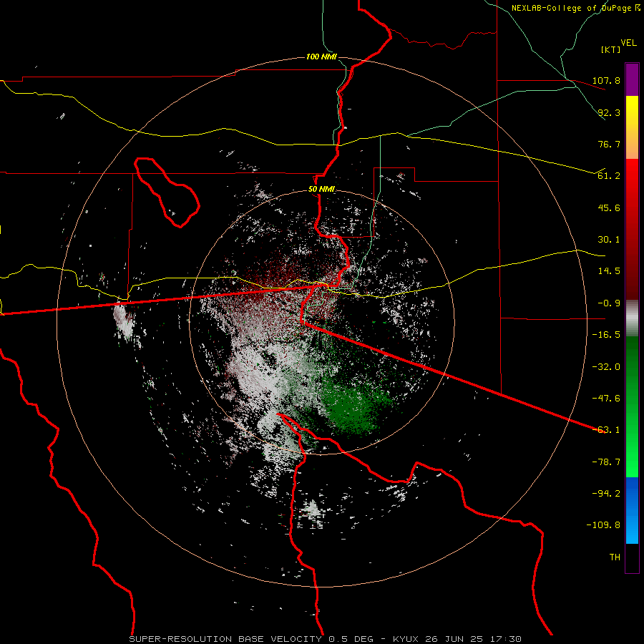This screenshot has height=644, width=644.
Task: Click the -0.9 scale value
Action: pyautogui.click(x=606, y=303)
